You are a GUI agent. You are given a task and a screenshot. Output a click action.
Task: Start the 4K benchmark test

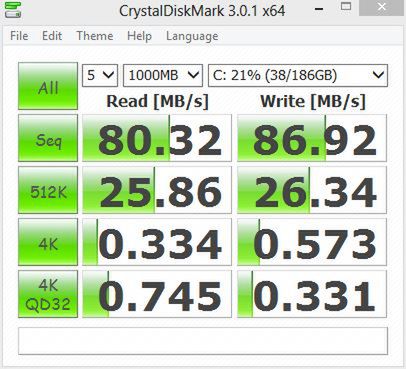click(48, 242)
